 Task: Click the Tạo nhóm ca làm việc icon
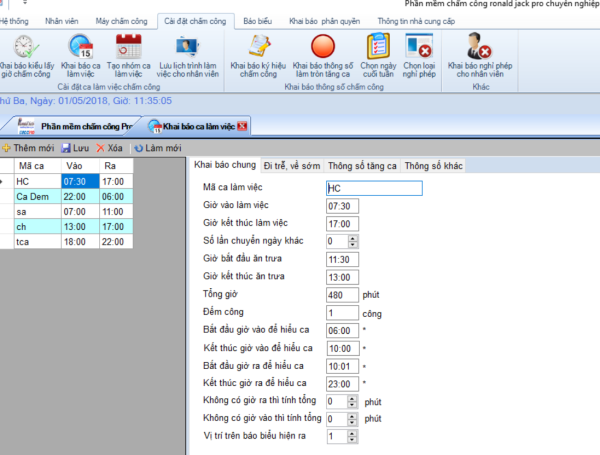tap(128, 47)
